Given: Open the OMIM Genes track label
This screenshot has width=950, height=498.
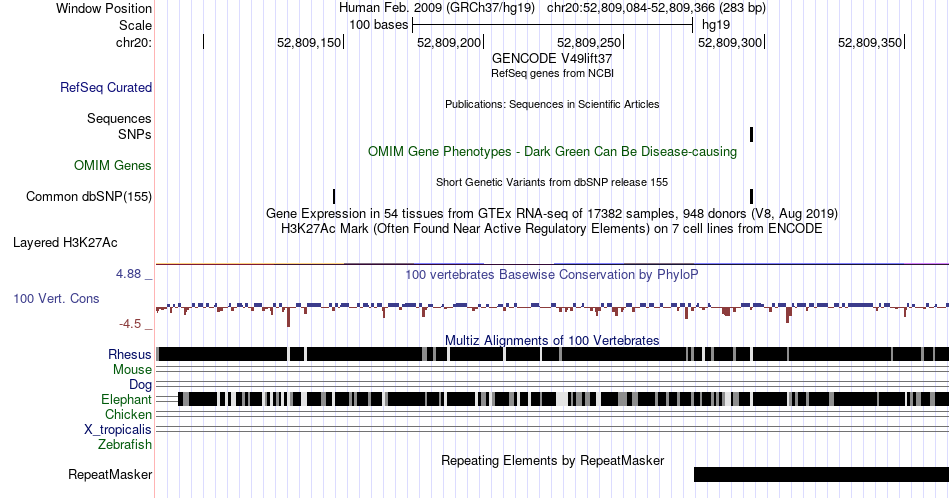Looking at the screenshot, I should (113, 165).
